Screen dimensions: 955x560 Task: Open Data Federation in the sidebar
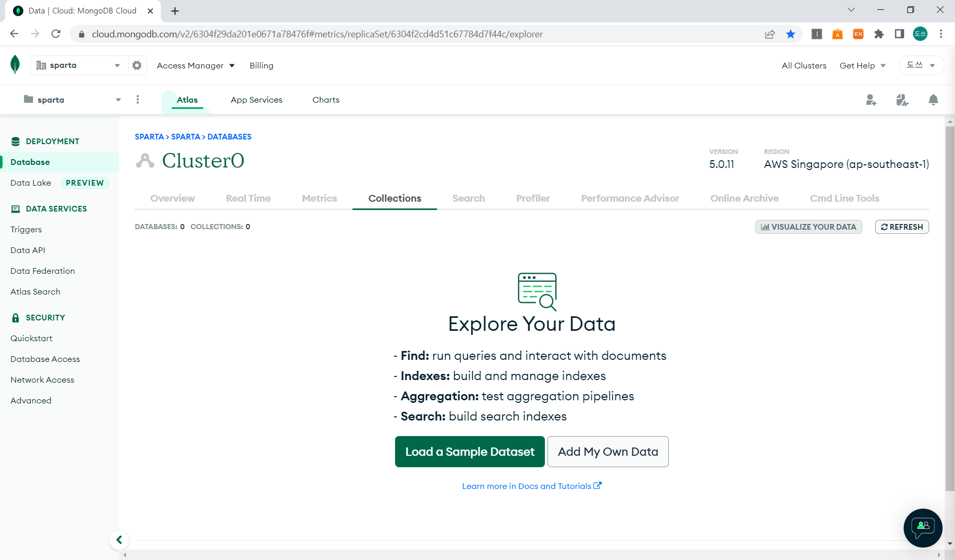43,271
